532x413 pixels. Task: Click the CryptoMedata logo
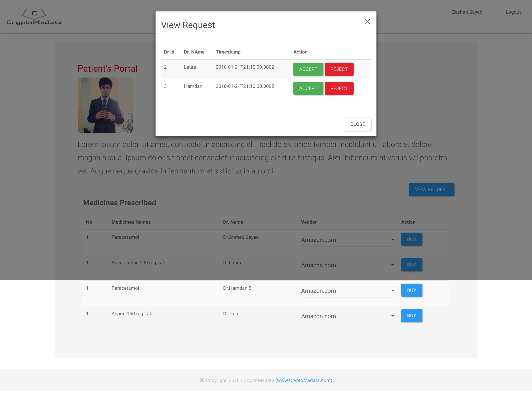click(34, 17)
